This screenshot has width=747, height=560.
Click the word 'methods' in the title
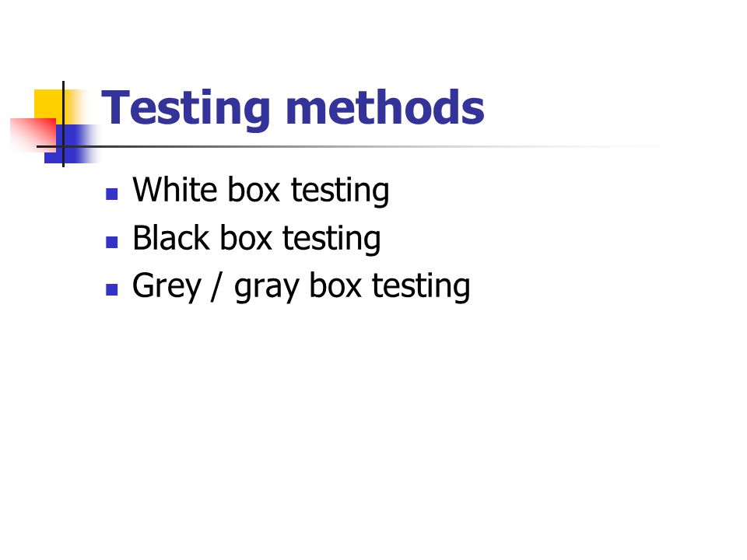385,108
